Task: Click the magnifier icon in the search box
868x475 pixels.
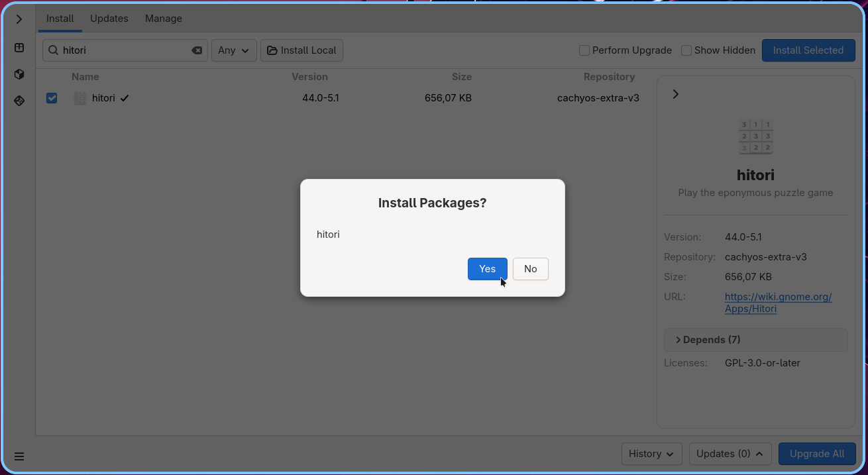Action: (x=53, y=50)
